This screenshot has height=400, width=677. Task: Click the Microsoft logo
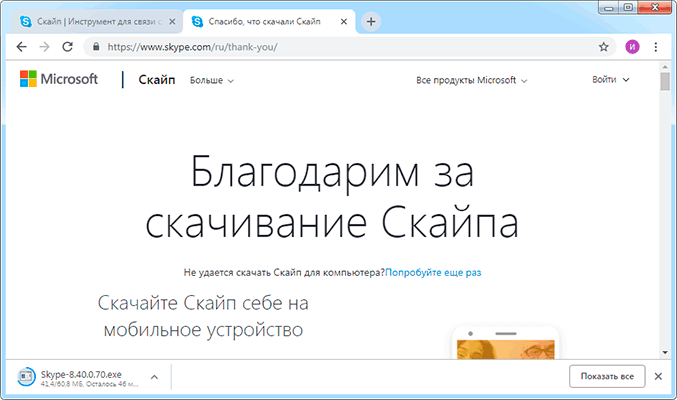pos(59,79)
